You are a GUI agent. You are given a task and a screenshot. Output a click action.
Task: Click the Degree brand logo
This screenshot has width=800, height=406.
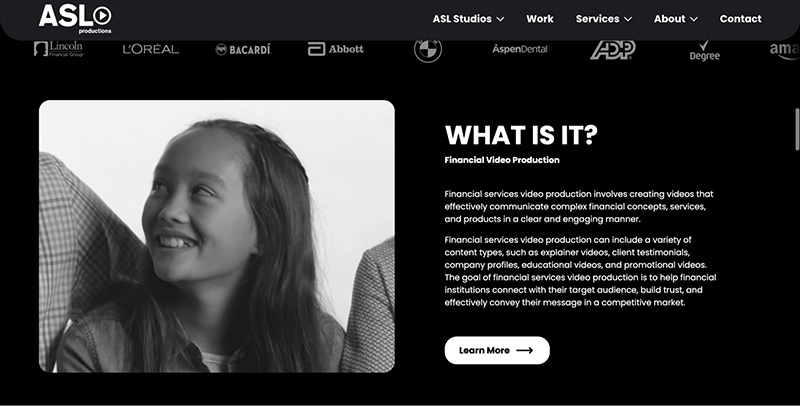(705, 51)
